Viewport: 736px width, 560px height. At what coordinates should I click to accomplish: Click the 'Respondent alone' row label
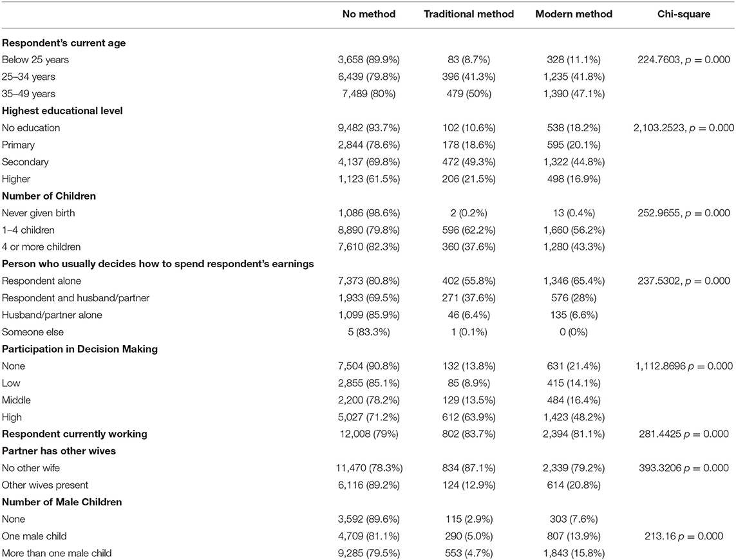(x=41, y=281)
